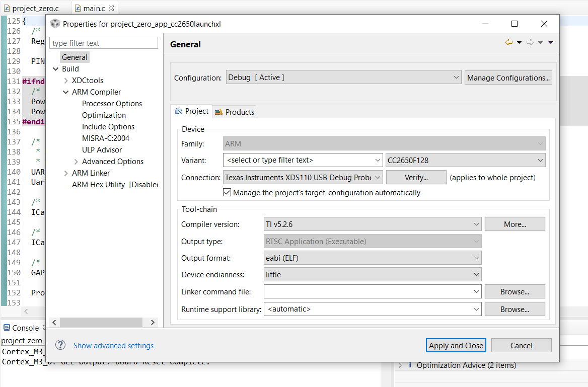The height and width of the screenshot is (387, 588).
Task: Close the main.c editor tab
Action: [111, 8]
